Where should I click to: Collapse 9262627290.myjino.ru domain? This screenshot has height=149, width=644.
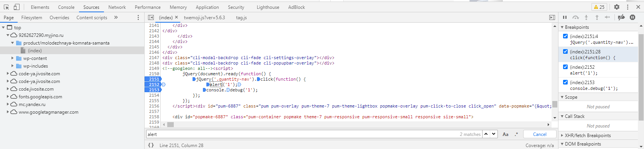point(8,35)
